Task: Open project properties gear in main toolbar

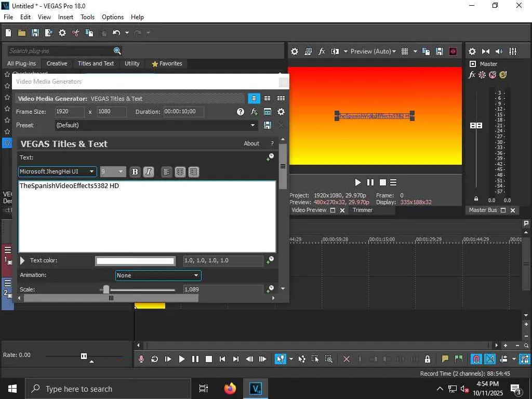Action: tap(62, 33)
